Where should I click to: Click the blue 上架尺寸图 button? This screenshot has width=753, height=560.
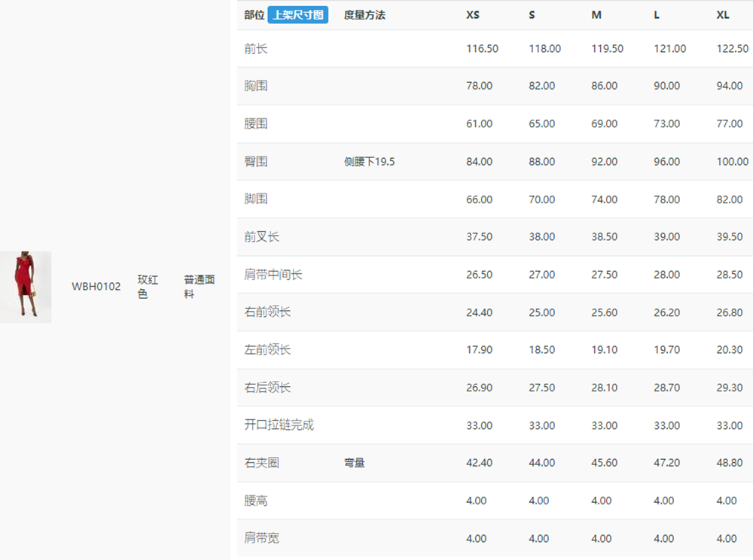click(x=297, y=15)
